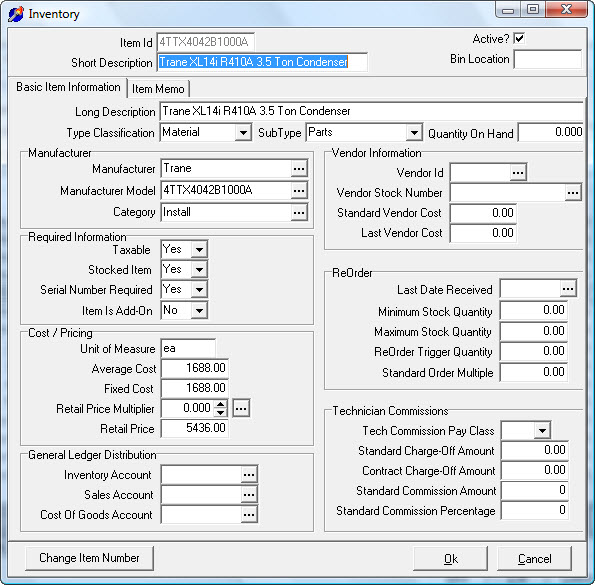Click the Manufacturer field containing Trane
Screen dimensions: 595x585
pos(226,169)
